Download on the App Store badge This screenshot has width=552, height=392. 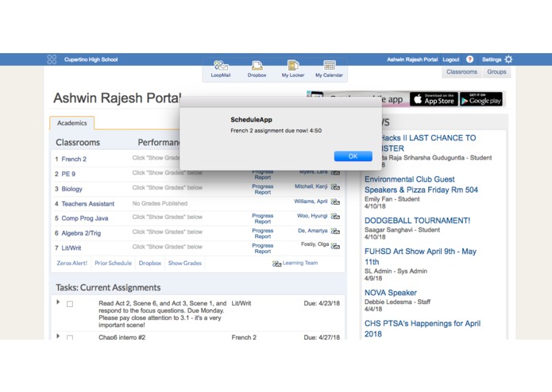point(434,99)
